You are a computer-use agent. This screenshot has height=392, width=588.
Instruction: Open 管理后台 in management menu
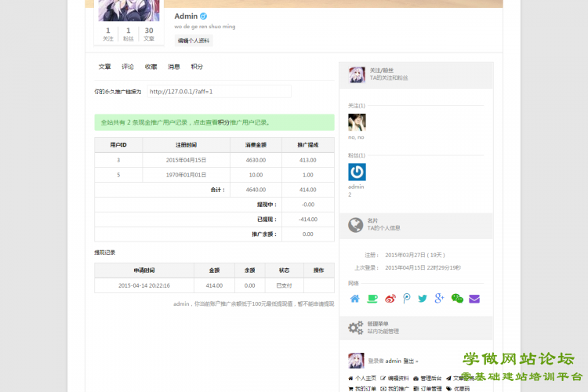[427, 378]
